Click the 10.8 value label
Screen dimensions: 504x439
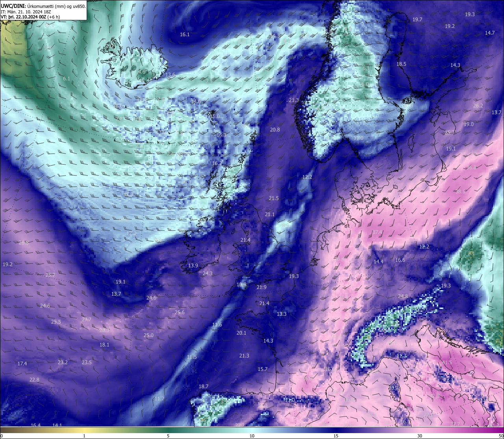[241, 284]
